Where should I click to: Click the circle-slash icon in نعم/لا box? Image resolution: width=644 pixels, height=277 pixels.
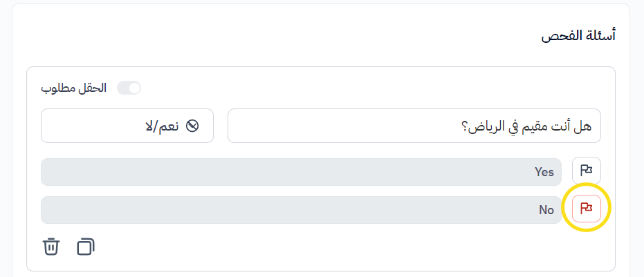coord(193,126)
